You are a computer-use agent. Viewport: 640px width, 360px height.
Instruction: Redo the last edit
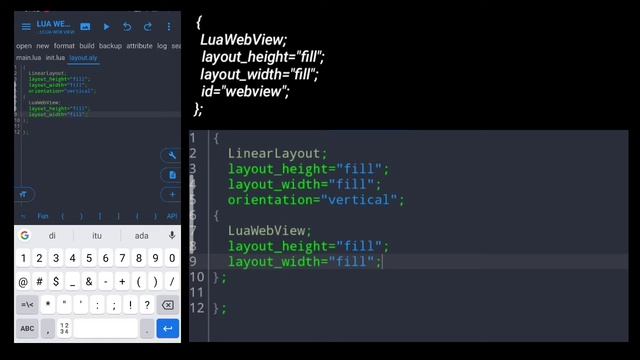(148, 27)
